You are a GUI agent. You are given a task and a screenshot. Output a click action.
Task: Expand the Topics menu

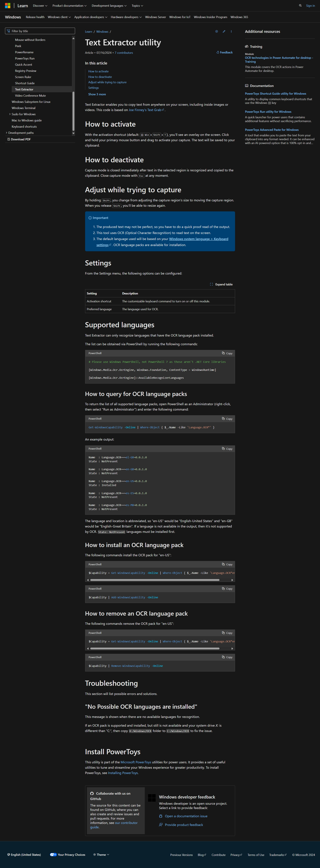point(137,6)
